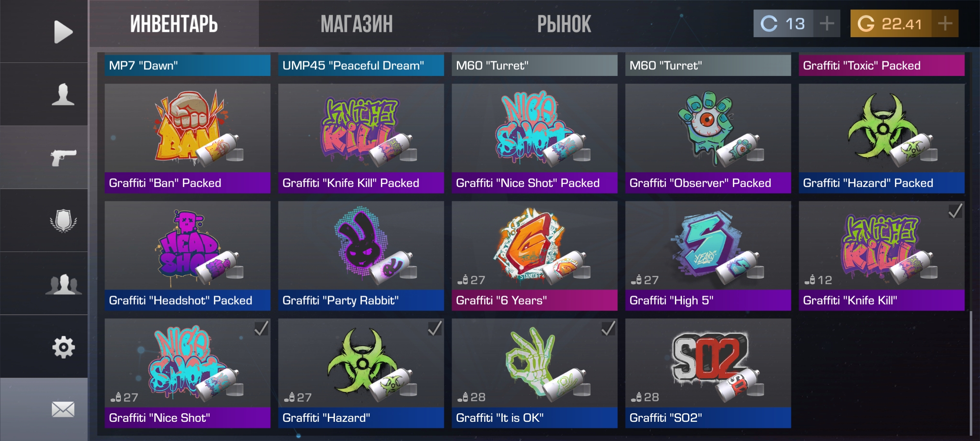Screen dimensions: 980x441
Task: Click the inventory vertical scrollbar
Action: [x=971, y=373]
